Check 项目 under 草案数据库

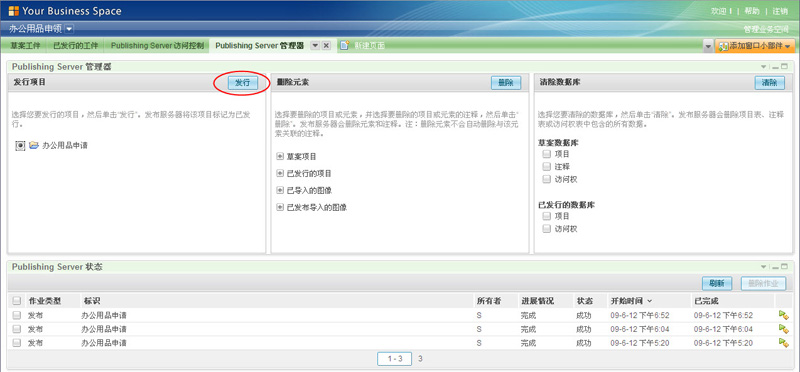(546, 154)
